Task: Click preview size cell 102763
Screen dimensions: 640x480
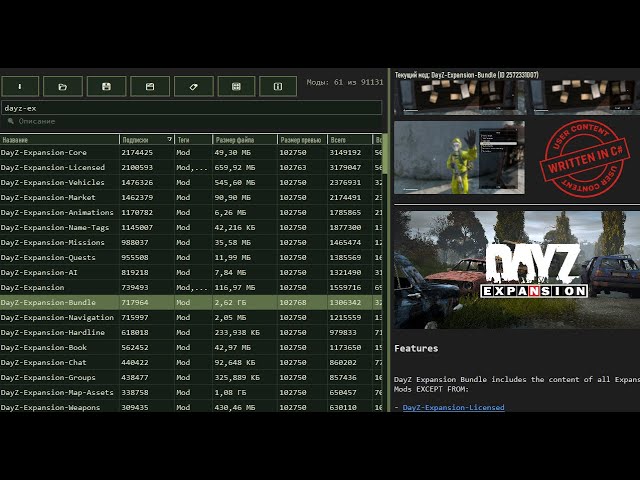Action: coord(293,168)
